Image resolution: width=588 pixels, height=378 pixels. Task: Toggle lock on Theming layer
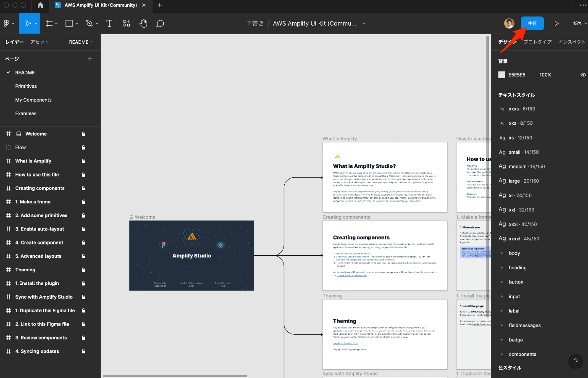pyautogui.click(x=83, y=270)
